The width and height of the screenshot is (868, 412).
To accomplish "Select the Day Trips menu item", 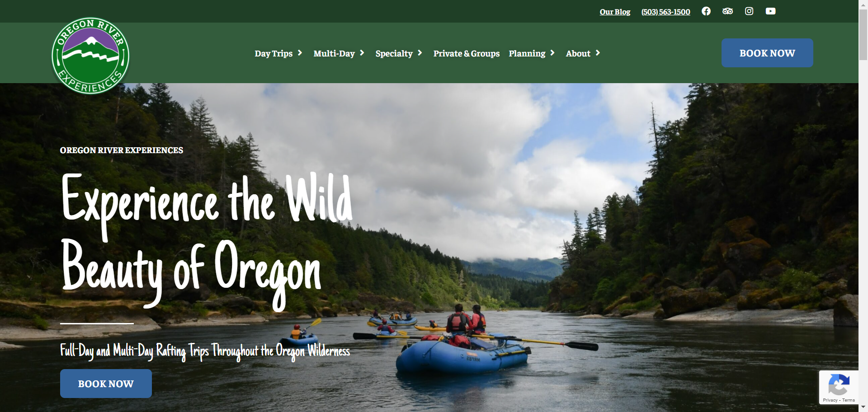I will [x=274, y=53].
